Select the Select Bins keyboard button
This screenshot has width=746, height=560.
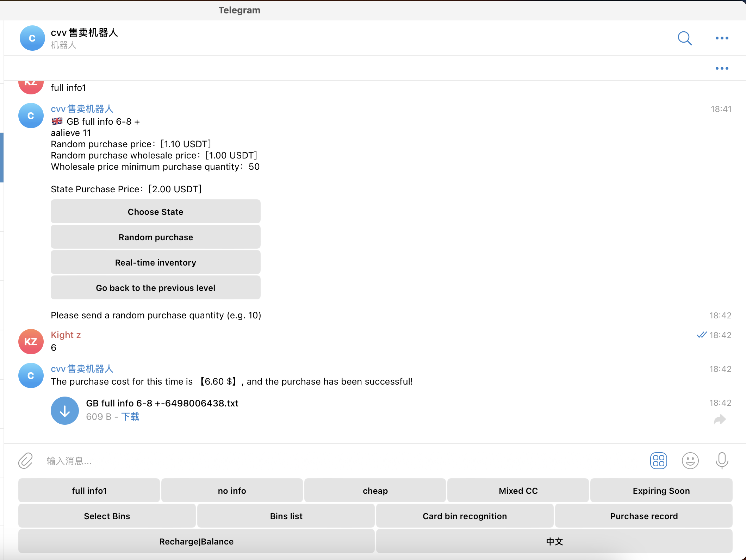tap(107, 516)
